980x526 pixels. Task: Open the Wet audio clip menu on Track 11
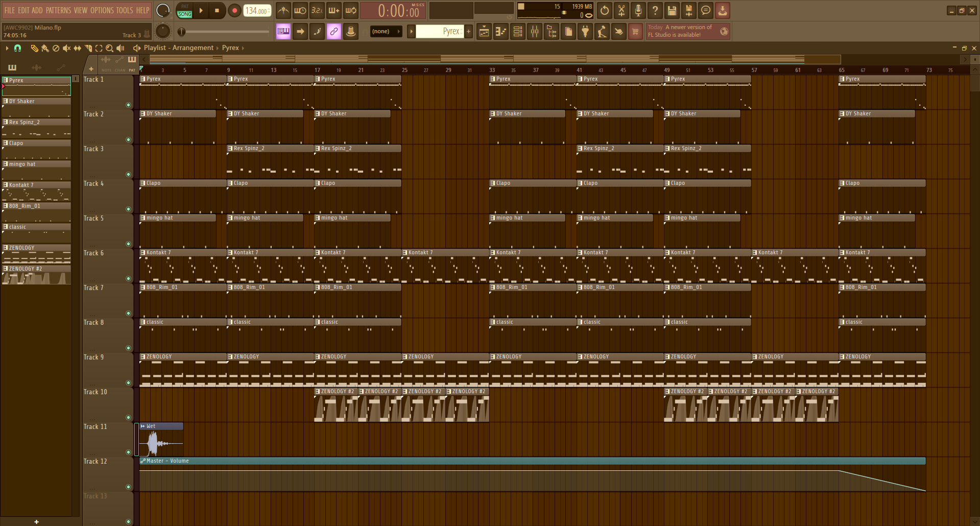[x=143, y=426]
